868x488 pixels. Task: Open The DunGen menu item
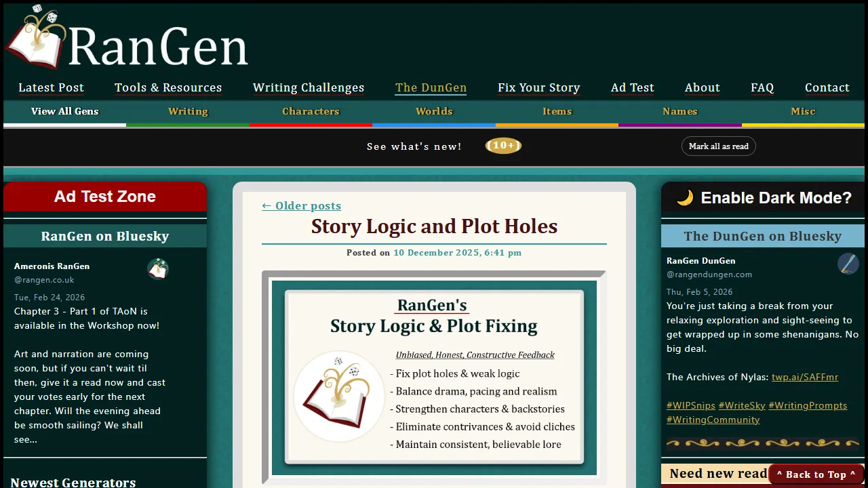(x=431, y=87)
